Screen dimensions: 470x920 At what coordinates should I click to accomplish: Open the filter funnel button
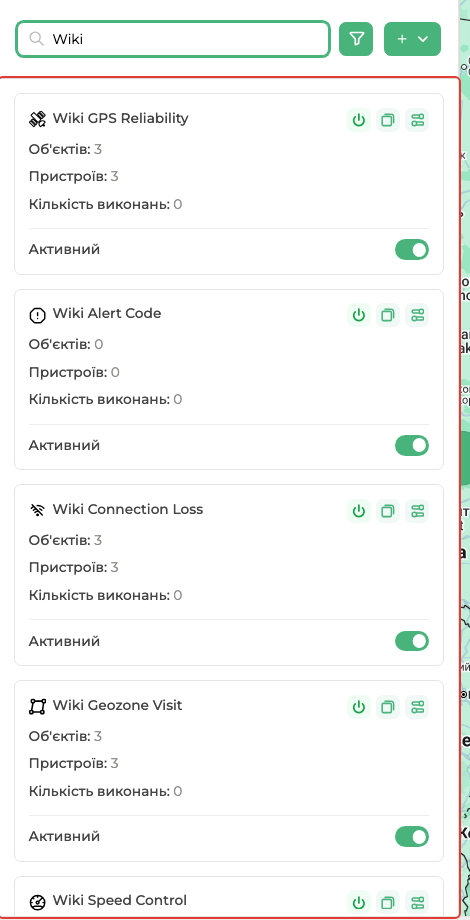tap(356, 39)
